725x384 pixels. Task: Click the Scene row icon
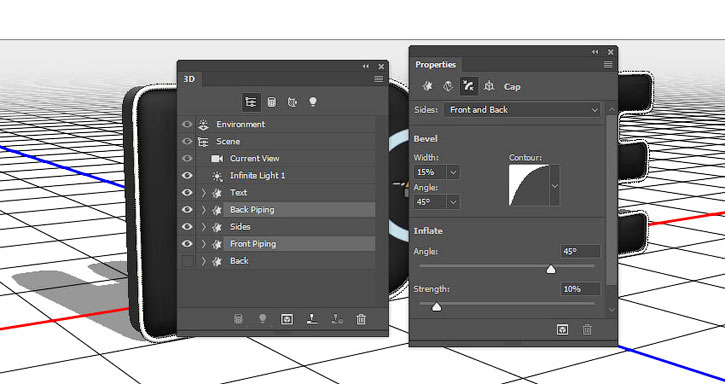(203, 142)
